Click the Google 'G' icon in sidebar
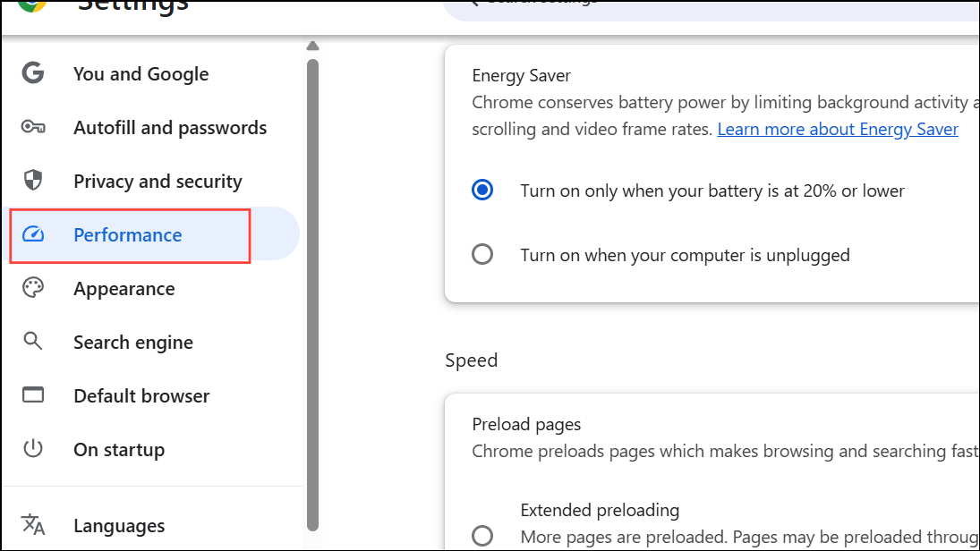 click(x=33, y=73)
